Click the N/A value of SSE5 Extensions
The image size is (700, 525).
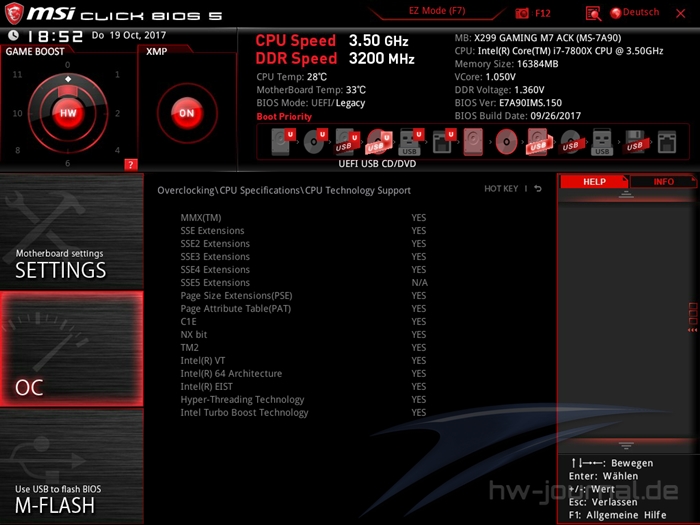tap(419, 283)
